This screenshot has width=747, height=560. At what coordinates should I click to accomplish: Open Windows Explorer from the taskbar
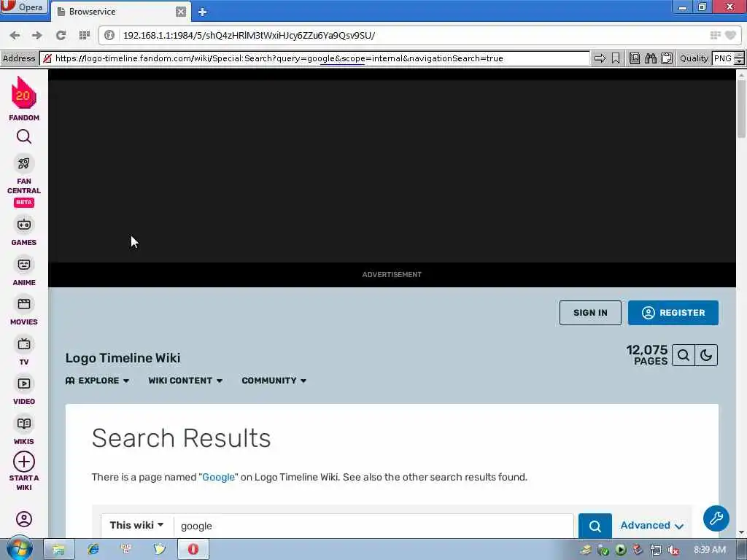coord(58,550)
